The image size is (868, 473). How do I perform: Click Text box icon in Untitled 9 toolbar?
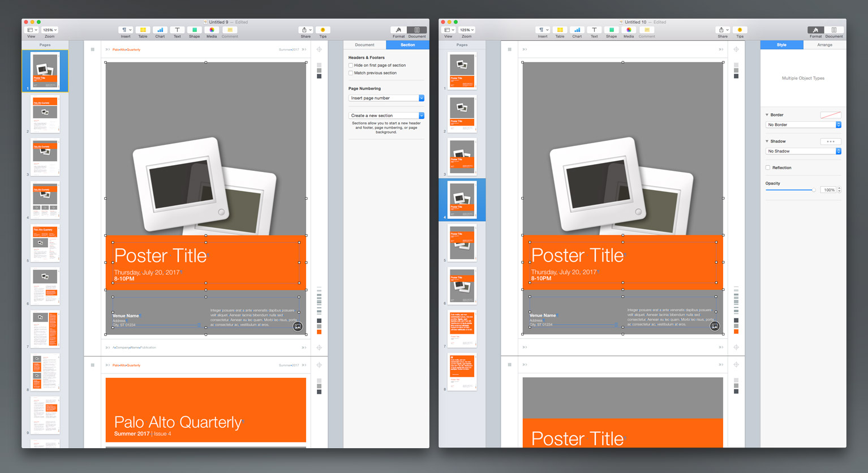click(177, 30)
